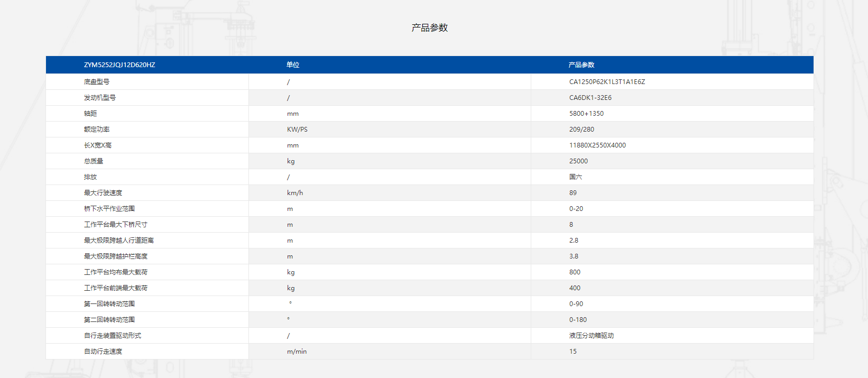Click dimensions value 11880X2550X4000
Viewport: 868px width, 378px height.
[597, 145]
